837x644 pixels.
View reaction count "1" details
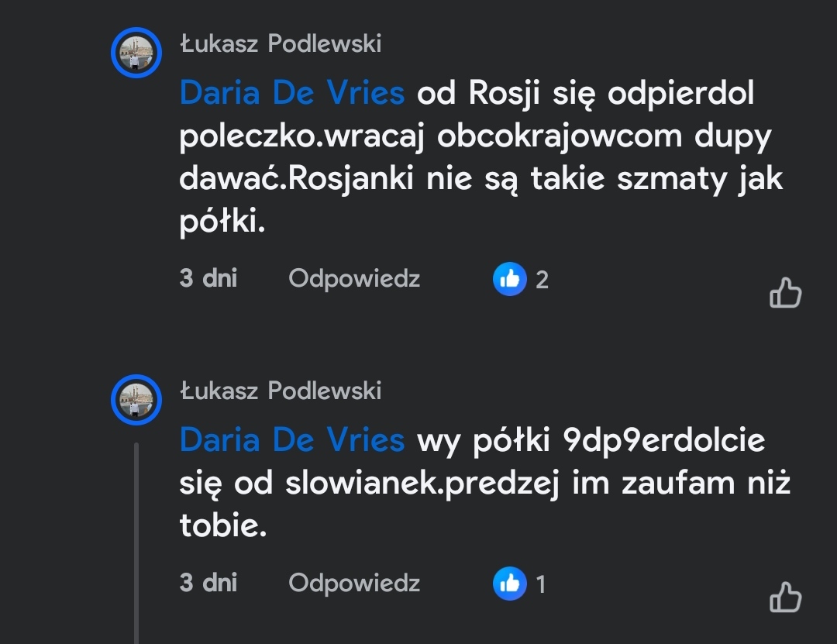click(541, 584)
